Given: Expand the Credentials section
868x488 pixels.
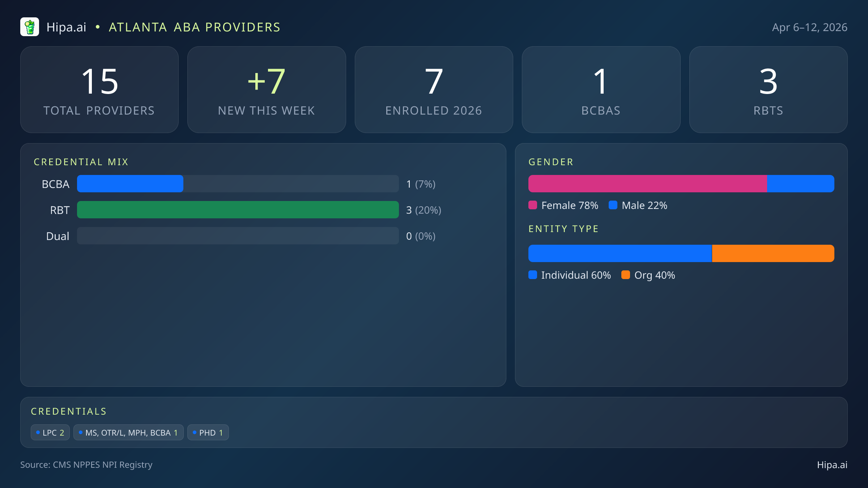Looking at the screenshot, I should click(x=69, y=411).
